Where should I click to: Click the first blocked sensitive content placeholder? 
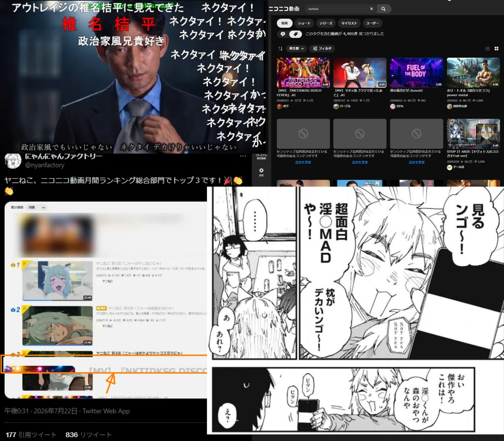[303, 133]
